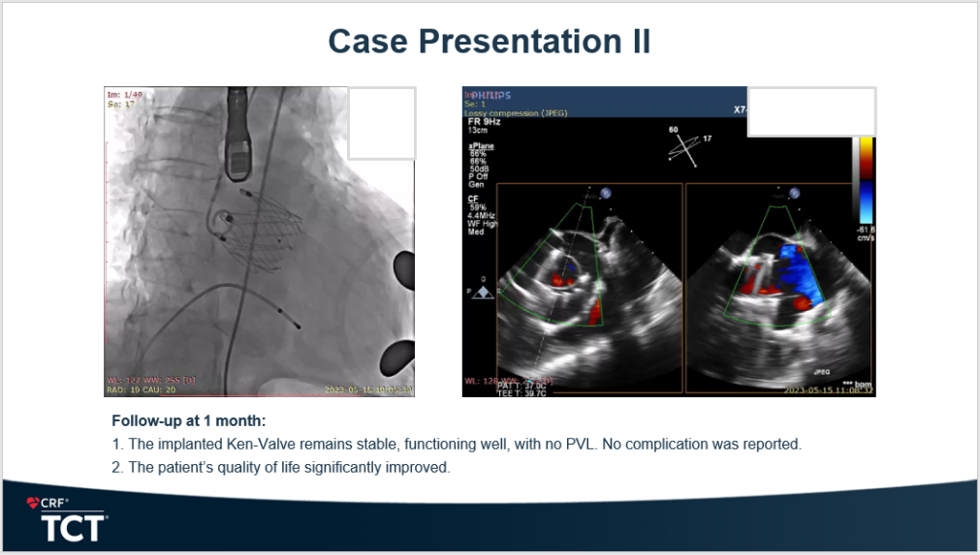The width and height of the screenshot is (980, 555).
Task: Click the "Im: 1/49" label on the fluoroscopy
Action: click(x=124, y=94)
